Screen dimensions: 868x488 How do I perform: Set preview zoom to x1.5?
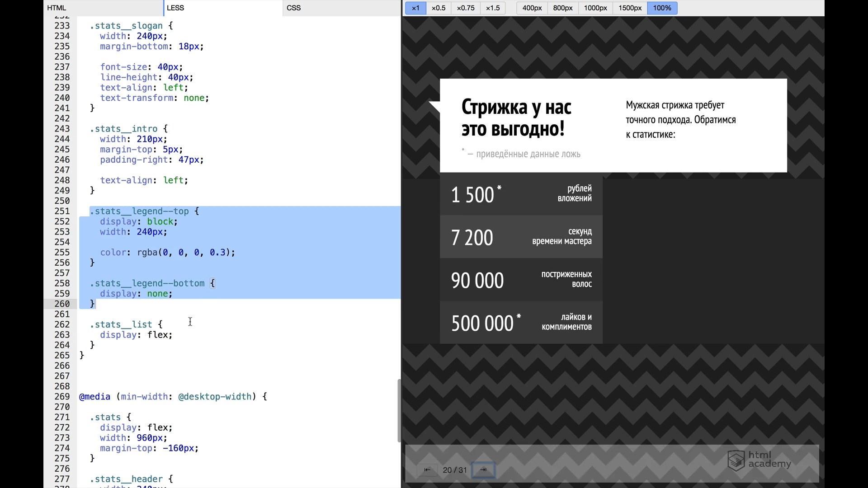(493, 8)
